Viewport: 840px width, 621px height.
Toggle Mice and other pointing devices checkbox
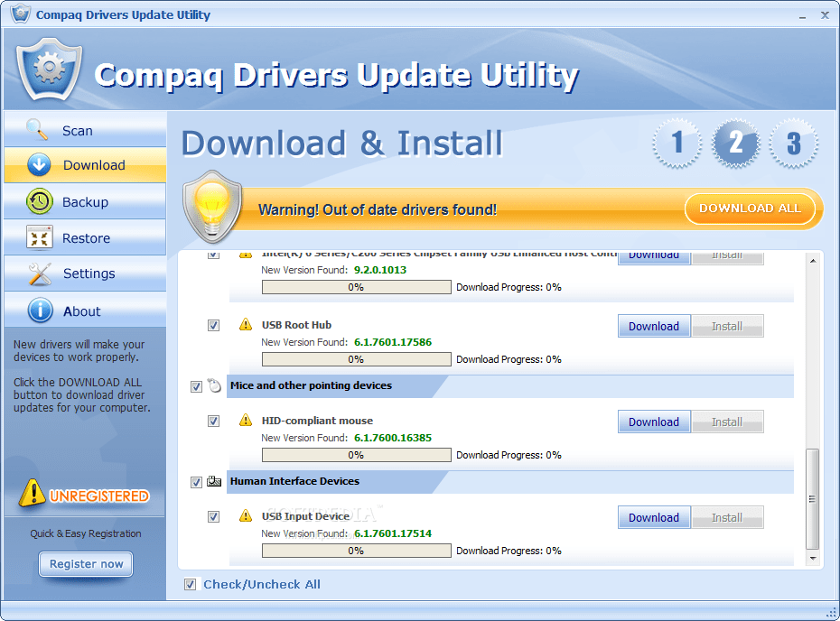[196, 386]
